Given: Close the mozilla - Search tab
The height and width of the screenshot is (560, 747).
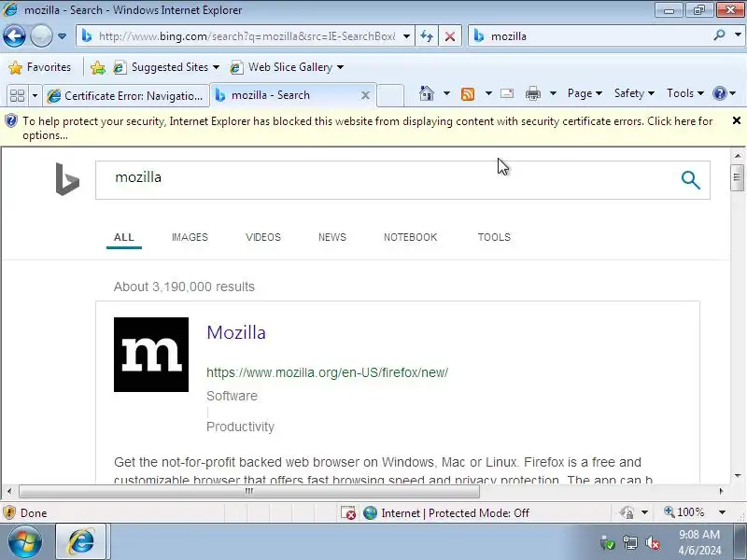Looking at the screenshot, I should point(365,95).
